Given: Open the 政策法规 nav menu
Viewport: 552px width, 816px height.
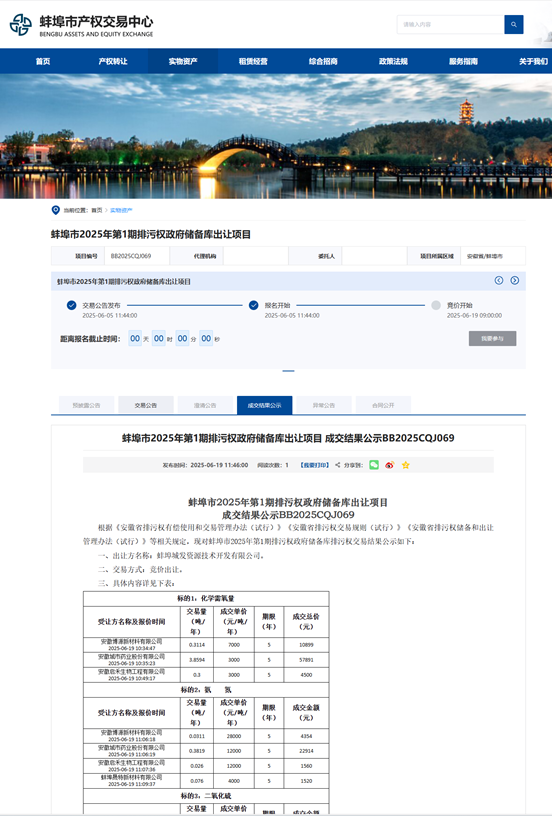Looking at the screenshot, I should click(393, 61).
